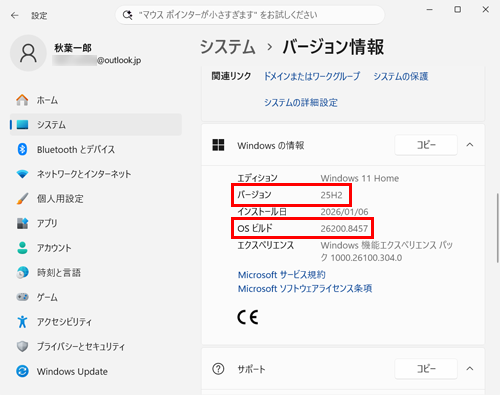Open 個人用設定 page

(96, 199)
